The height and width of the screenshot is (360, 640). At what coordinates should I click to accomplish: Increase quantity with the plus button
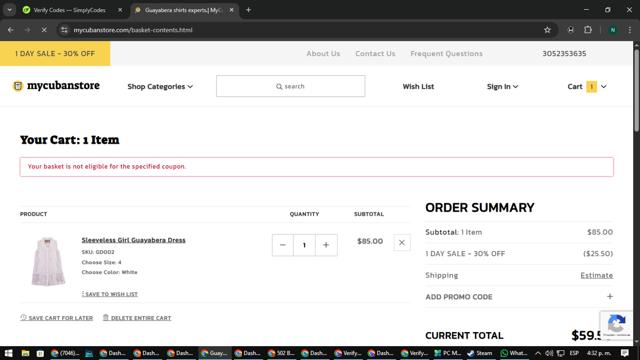coord(326,245)
